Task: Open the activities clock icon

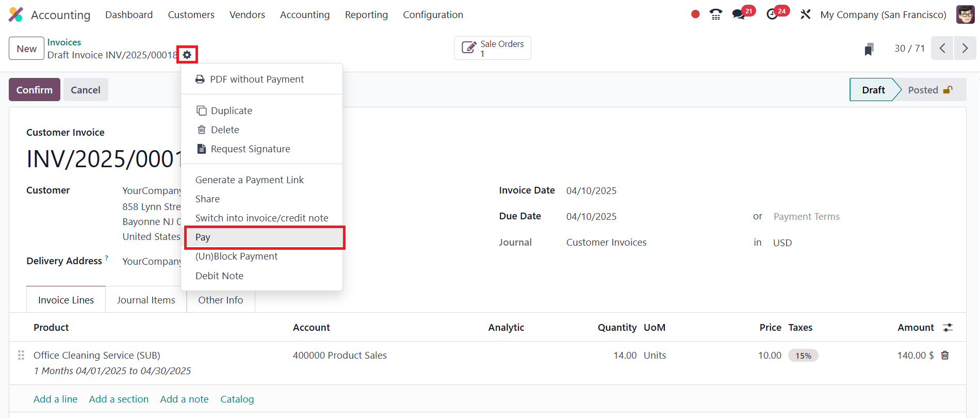Action: point(772,14)
